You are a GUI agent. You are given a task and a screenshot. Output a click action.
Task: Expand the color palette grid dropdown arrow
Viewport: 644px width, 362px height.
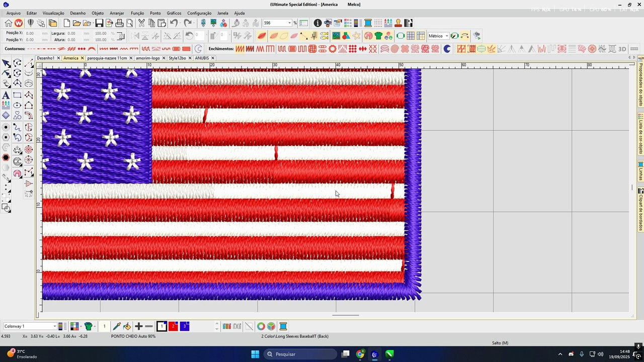[81, 326]
